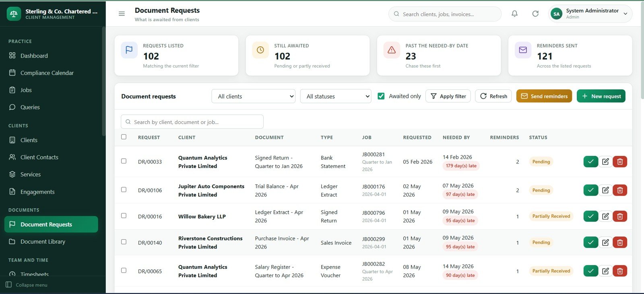The height and width of the screenshot is (294, 644).
Task: Mark DR/00065 received with green check
Action: (590, 271)
